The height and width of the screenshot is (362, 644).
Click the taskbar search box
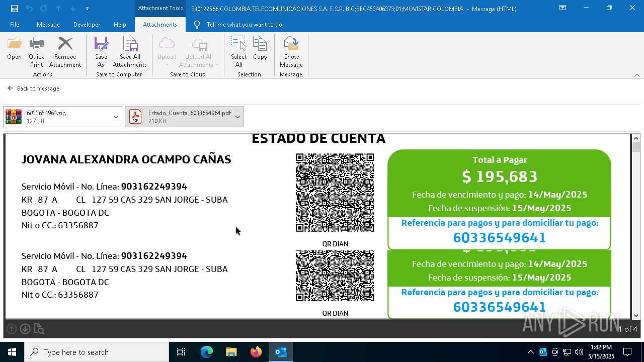(97, 352)
